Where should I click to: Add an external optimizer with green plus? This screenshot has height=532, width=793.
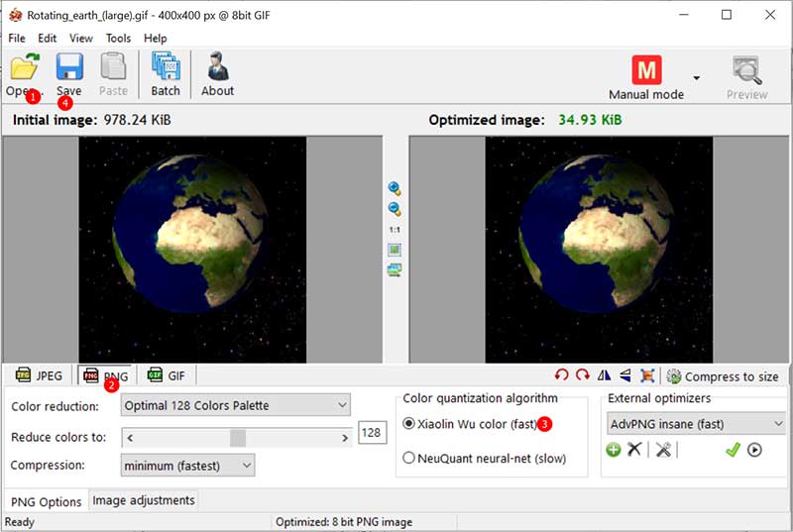(614, 449)
